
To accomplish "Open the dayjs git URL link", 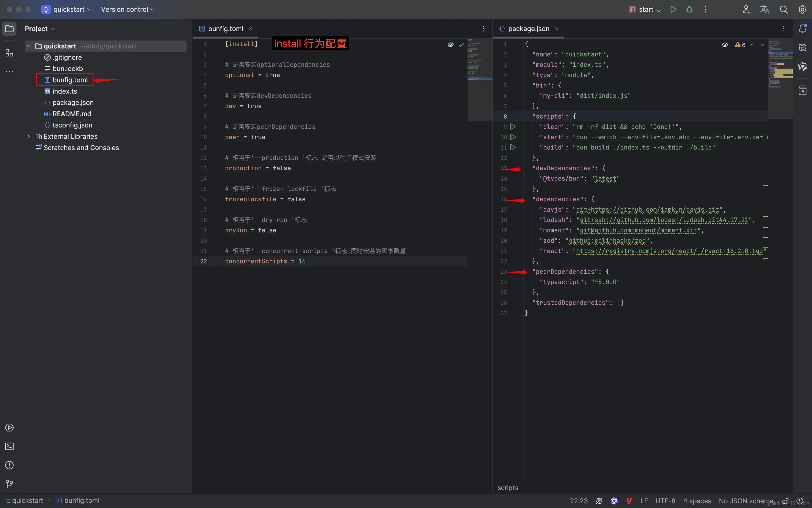I will pos(648,210).
